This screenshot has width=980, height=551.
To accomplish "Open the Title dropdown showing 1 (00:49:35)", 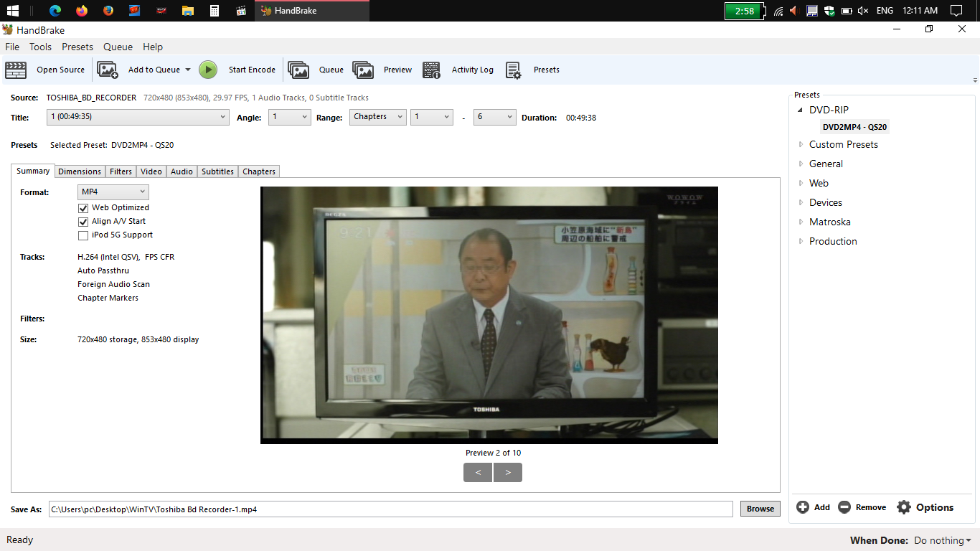I will pyautogui.click(x=138, y=117).
